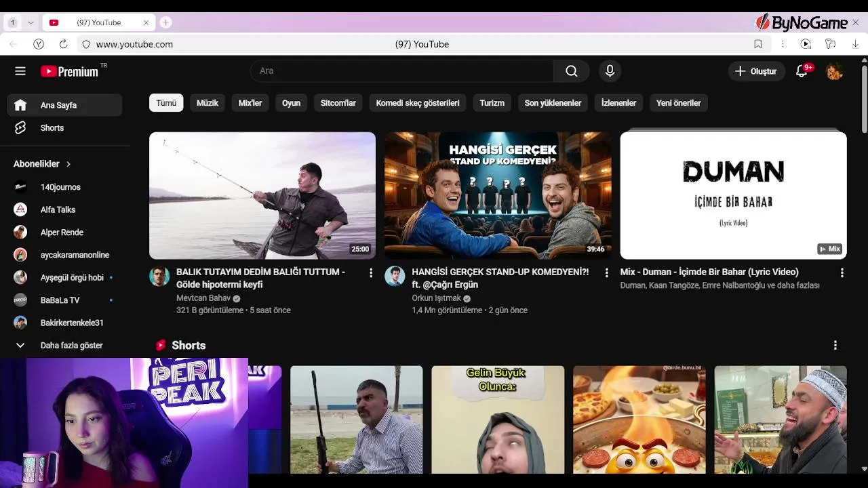Expand the Abonelikler section
Screen dimensions: 868x488
(43, 164)
